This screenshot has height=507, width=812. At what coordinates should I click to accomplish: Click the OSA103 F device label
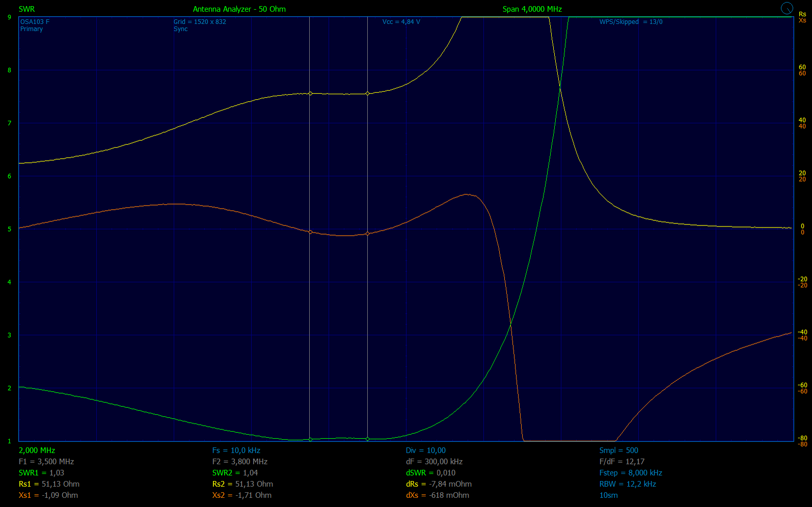coord(35,22)
